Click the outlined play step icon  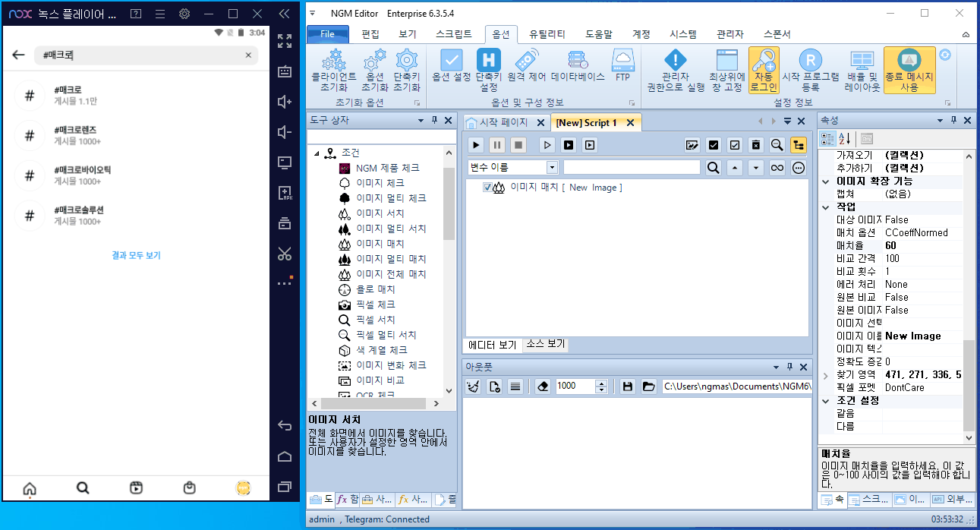[547, 144]
